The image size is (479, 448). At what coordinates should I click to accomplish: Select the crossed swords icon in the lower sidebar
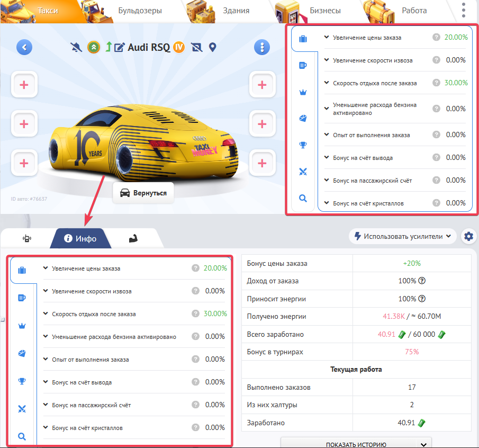22,408
